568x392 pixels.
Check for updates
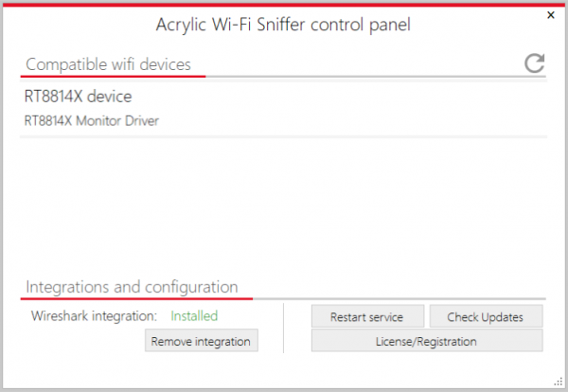tap(486, 316)
